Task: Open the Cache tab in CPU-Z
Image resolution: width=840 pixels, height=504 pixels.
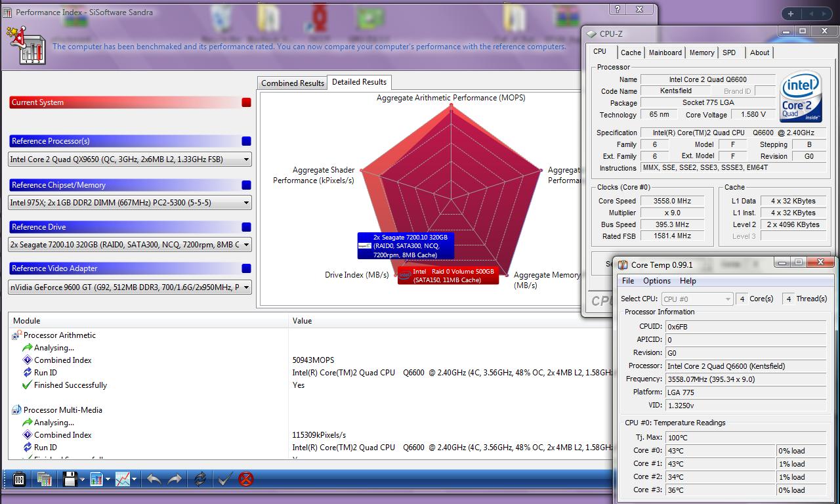Action: coord(631,52)
